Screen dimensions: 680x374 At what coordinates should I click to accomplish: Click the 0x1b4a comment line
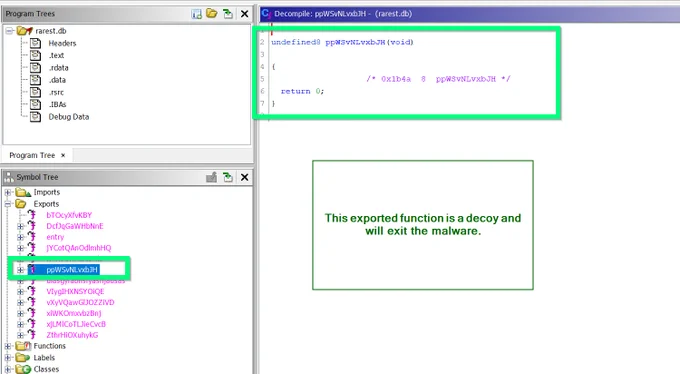438,79
